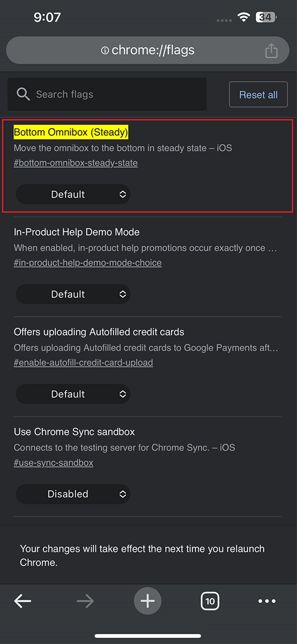Screen dimensions: 297x644
Task: Open In-Product Help Demo Mode dropdown
Action: click(73, 294)
